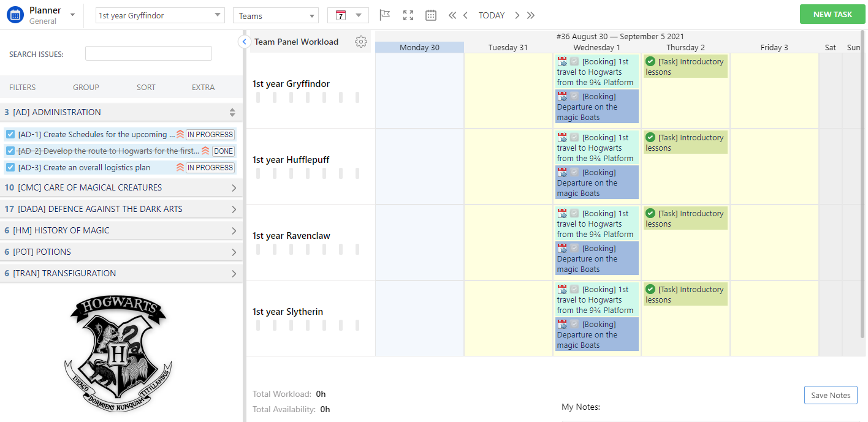Image resolution: width=868 pixels, height=422 pixels.
Task: Open Ravenclaw's Introductory lessons task
Action: 685,219
